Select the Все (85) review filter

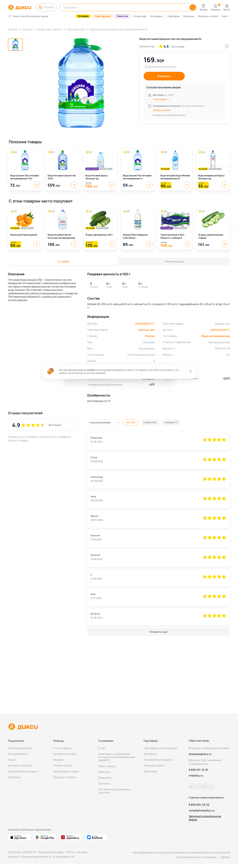[131, 422]
